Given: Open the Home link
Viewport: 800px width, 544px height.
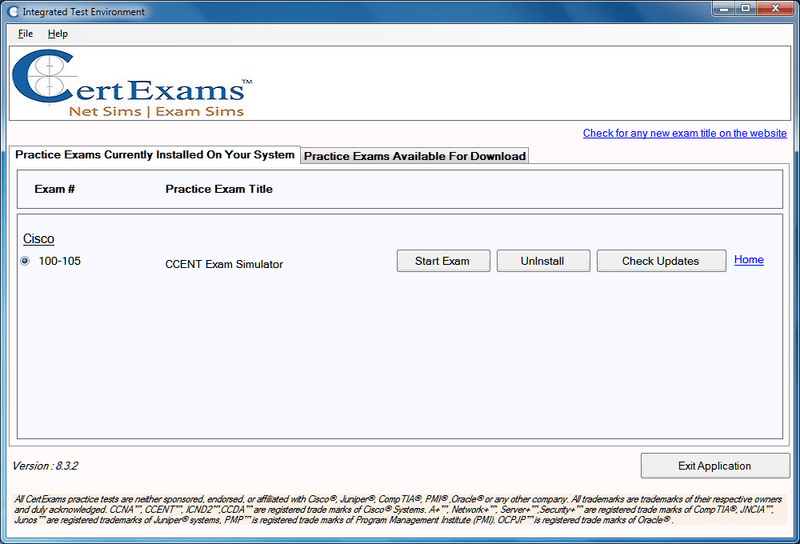Looking at the screenshot, I should pos(748,260).
